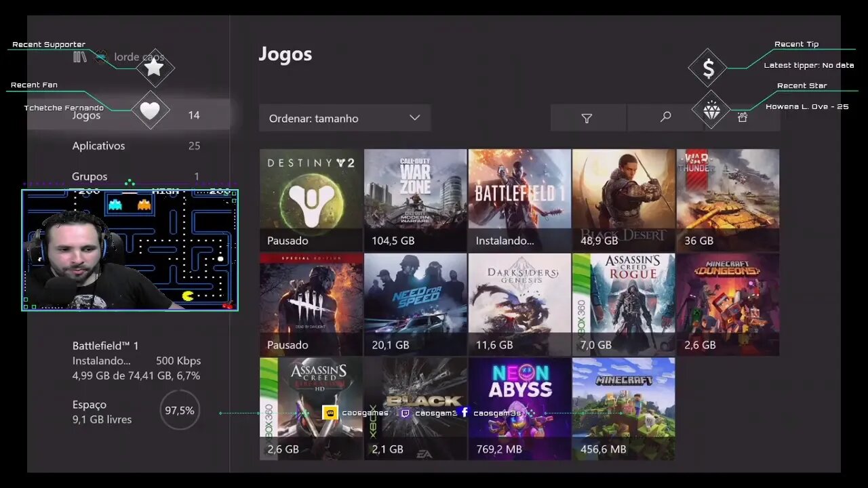Click the '500 Kbps' download speed

pyautogui.click(x=178, y=361)
